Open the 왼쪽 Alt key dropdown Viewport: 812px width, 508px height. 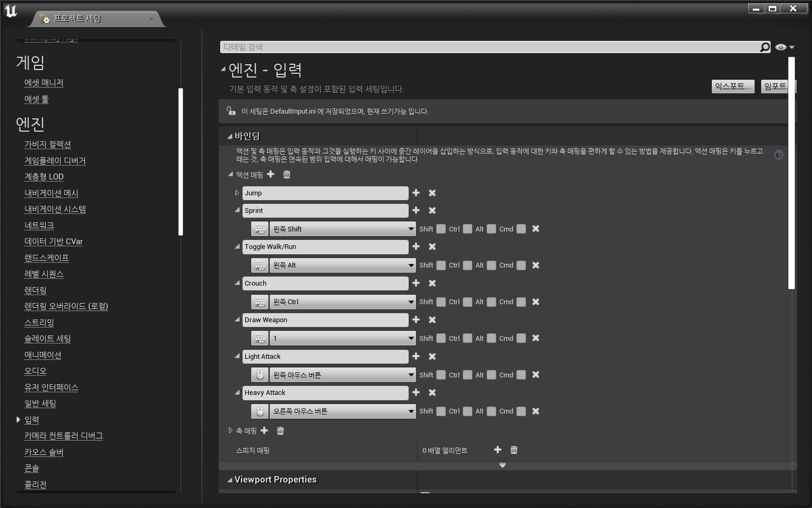pyautogui.click(x=343, y=265)
